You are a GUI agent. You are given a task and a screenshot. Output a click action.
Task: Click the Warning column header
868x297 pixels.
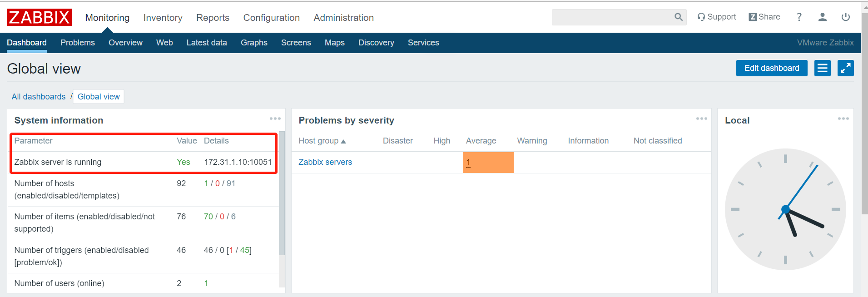pyautogui.click(x=532, y=141)
